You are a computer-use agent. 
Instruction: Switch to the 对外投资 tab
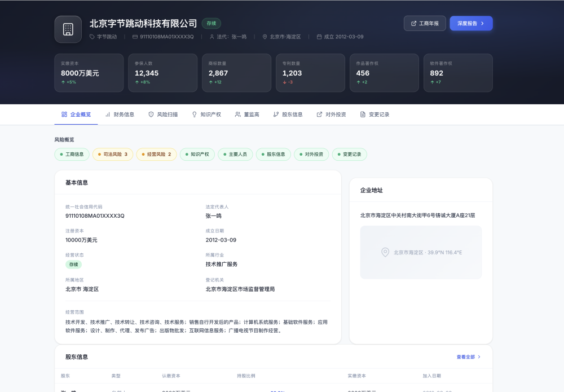(331, 114)
